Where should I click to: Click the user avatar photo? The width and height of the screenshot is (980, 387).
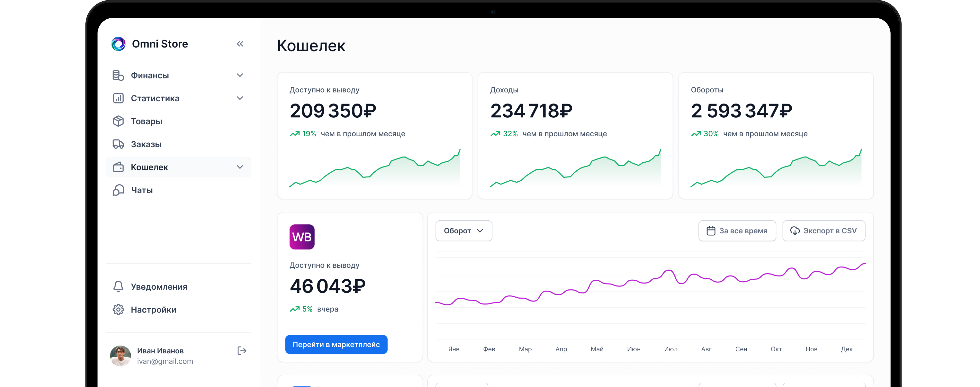(x=121, y=356)
